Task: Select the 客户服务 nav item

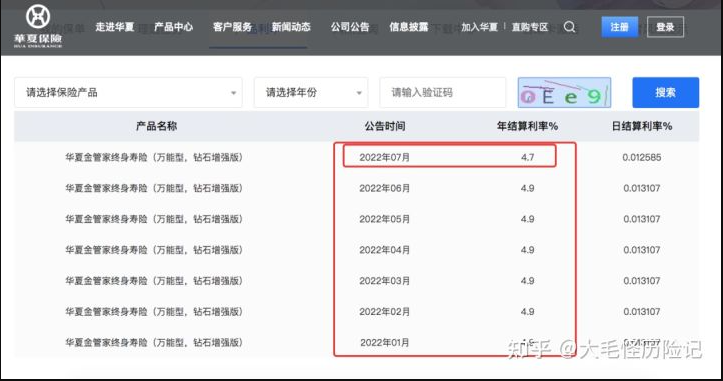Action: (x=232, y=27)
